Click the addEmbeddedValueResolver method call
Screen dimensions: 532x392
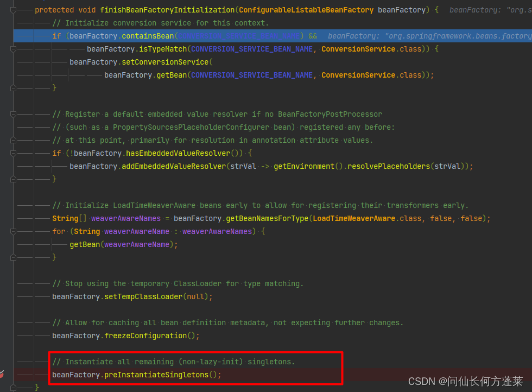(174, 166)
